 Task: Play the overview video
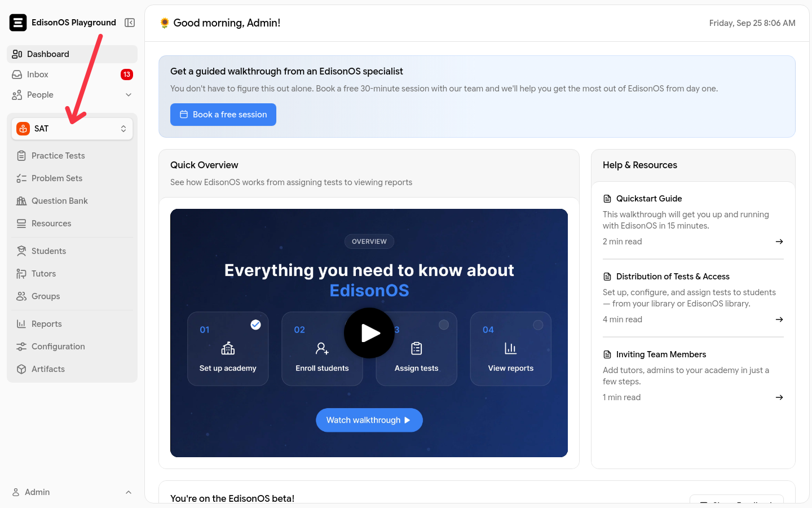click(369, 333)
